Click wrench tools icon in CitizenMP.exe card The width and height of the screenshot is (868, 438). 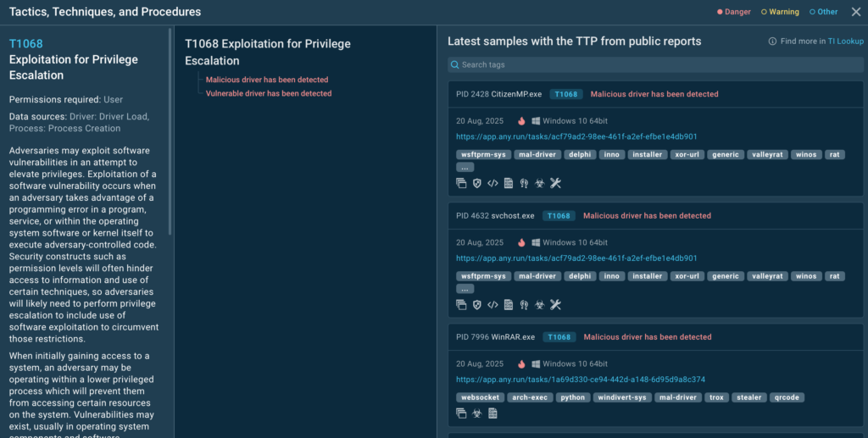pos(556,183)
